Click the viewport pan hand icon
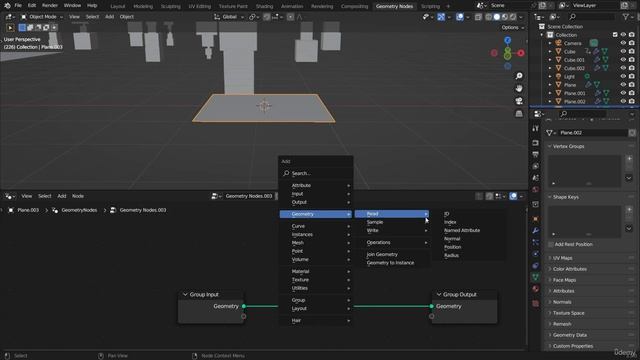Screen dimensions: 640x360 pos(519,88)
